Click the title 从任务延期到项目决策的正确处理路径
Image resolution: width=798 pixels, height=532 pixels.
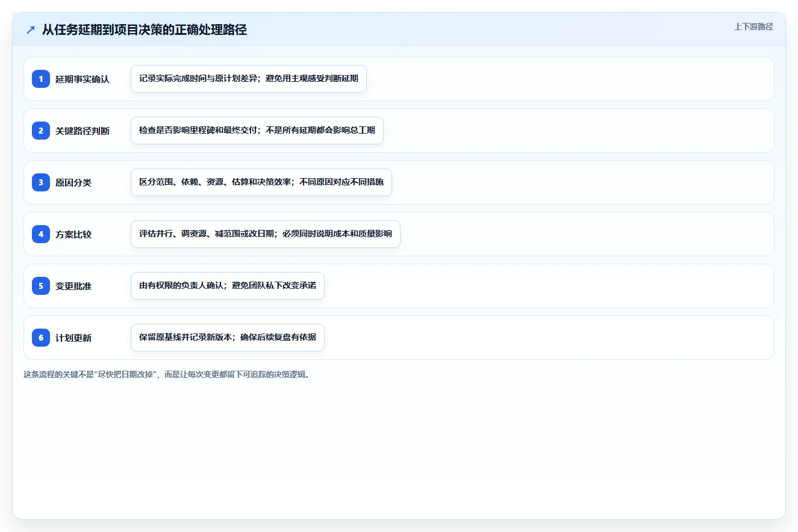145,30
